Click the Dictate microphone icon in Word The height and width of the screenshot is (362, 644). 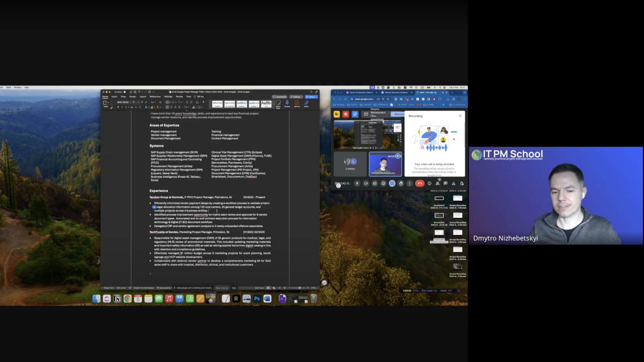tap(287, 103)
